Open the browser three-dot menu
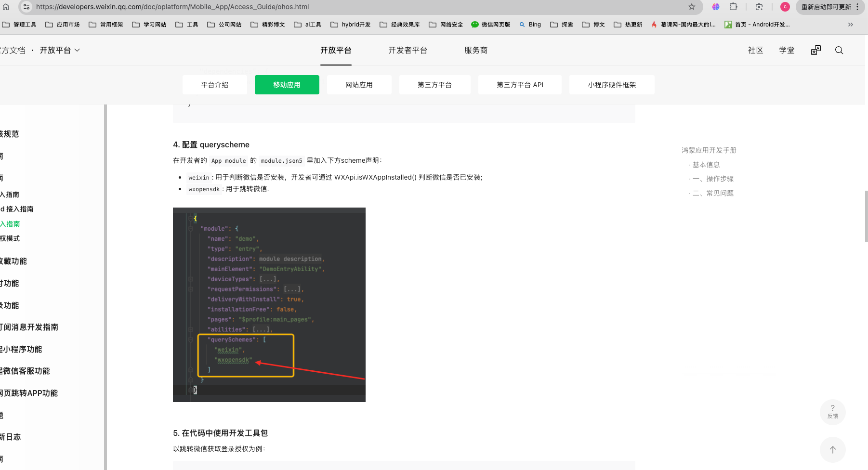 click(x=857, y=7)
